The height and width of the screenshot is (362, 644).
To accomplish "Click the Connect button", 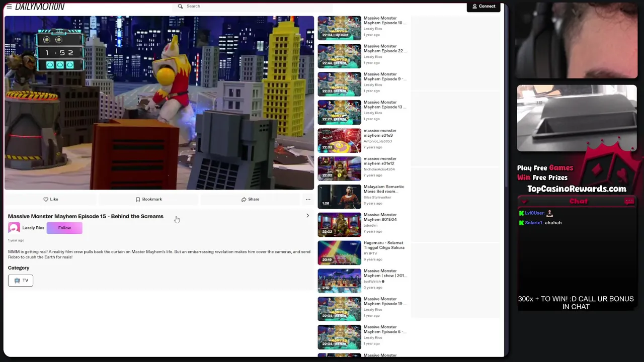I will 484,7.
